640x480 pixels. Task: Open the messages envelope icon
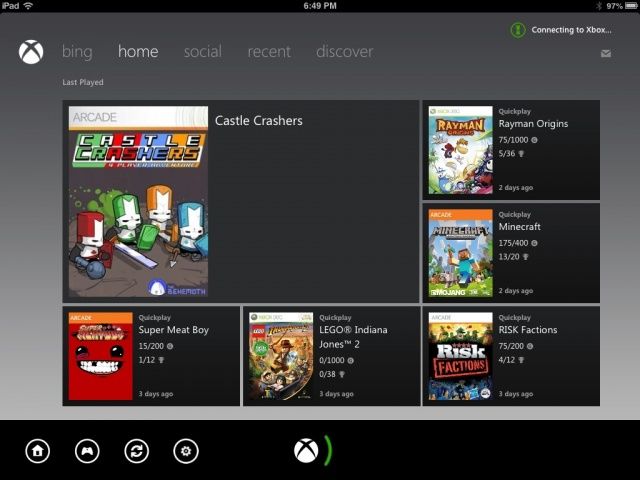coord(606,54)
